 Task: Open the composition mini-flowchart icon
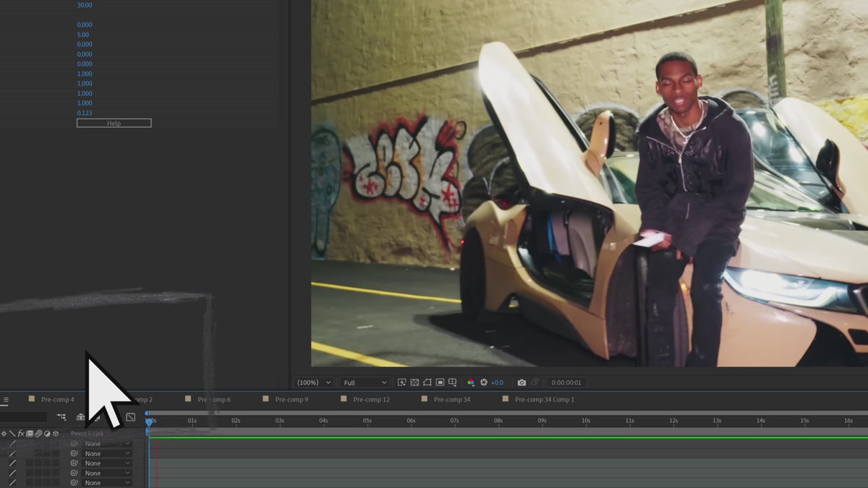[61, 417]
